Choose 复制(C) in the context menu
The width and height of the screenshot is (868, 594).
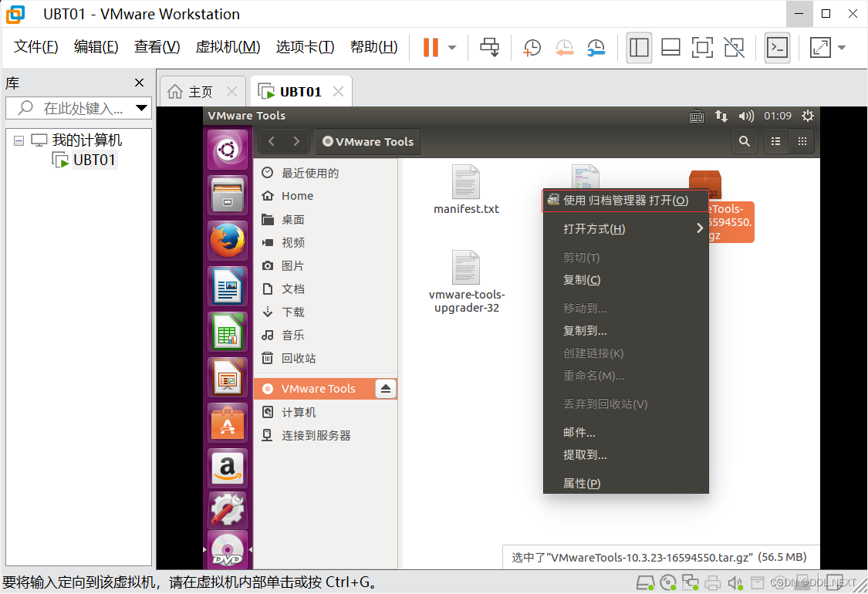(626, 279)
